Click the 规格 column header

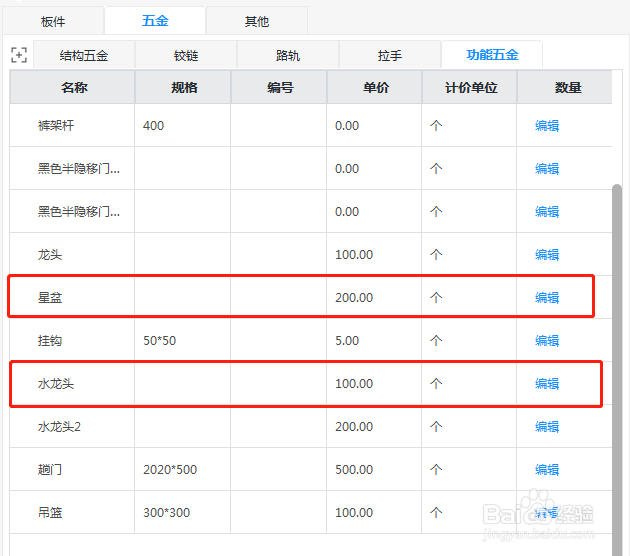(x=183, y=87)
